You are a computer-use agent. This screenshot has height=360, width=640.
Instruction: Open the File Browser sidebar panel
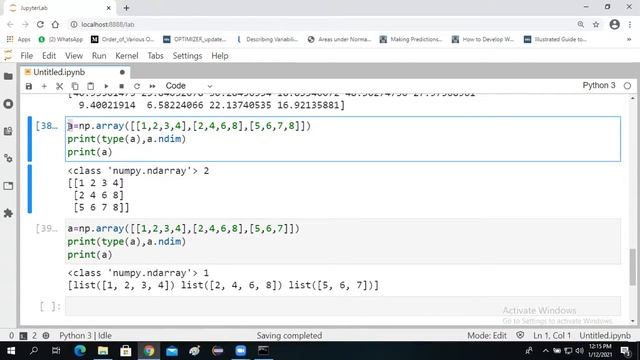tap(8, 76)
